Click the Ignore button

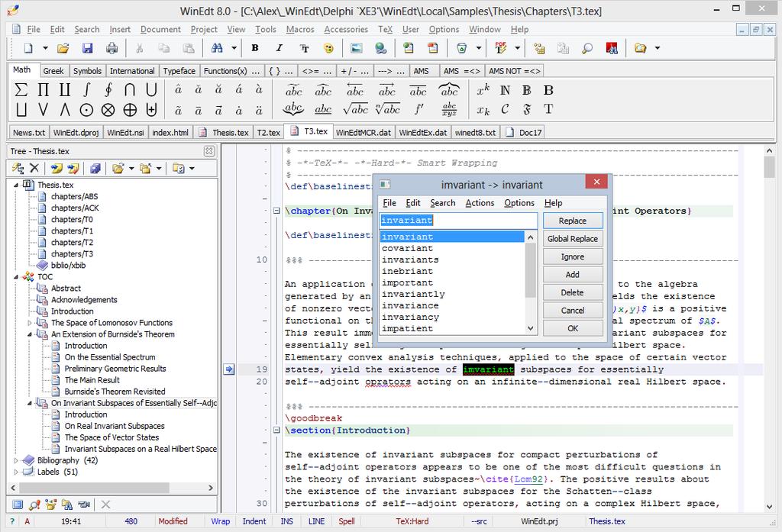click(x=573, y=256)
